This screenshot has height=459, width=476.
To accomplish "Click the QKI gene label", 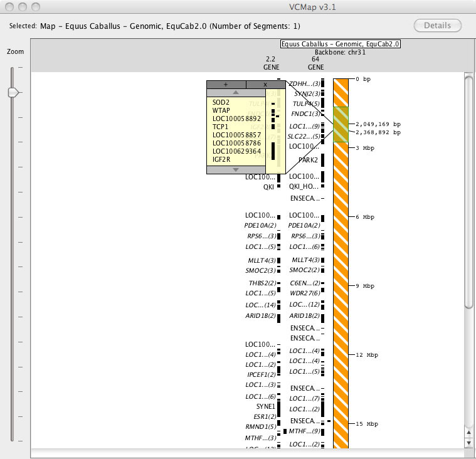I will 268,187.
